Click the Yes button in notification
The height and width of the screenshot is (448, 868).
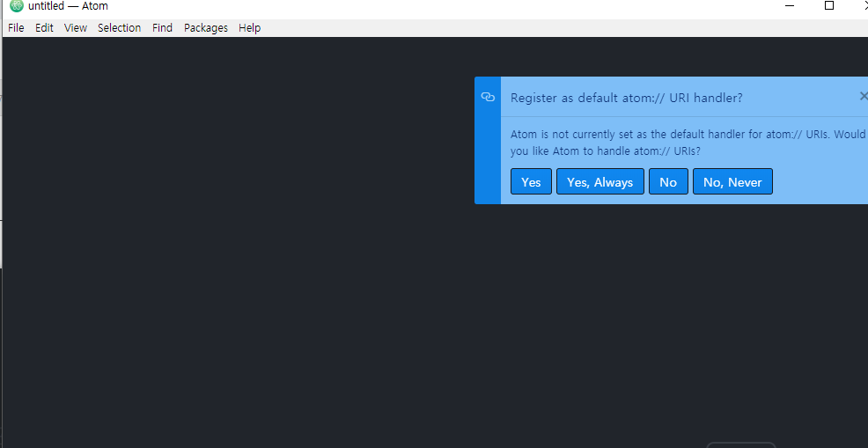(531, 181)
